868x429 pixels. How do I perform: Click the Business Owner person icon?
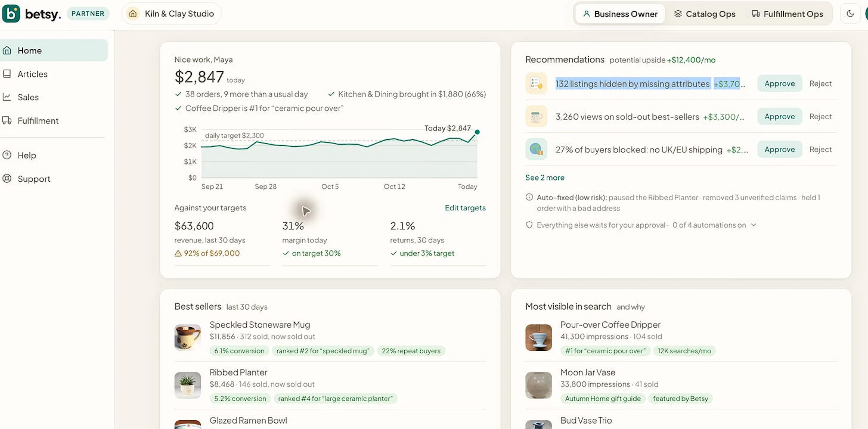(x=586, y=14)
